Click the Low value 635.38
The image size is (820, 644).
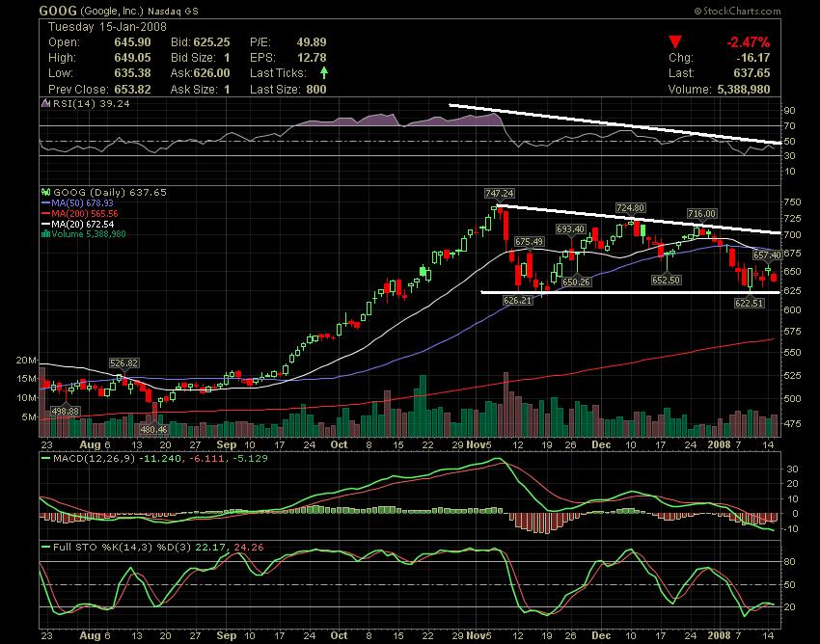(x=132, y=73)
